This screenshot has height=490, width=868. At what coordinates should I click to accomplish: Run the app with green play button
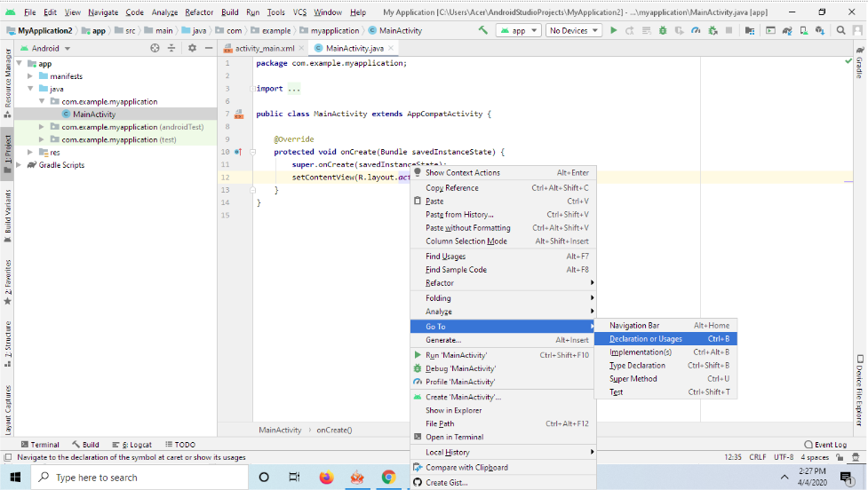coord(613,30)
